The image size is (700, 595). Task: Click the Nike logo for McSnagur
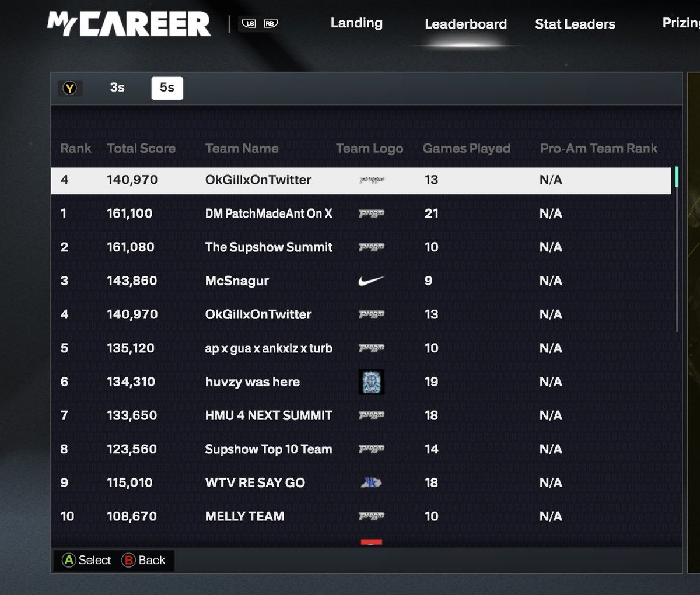coord(371,281)
